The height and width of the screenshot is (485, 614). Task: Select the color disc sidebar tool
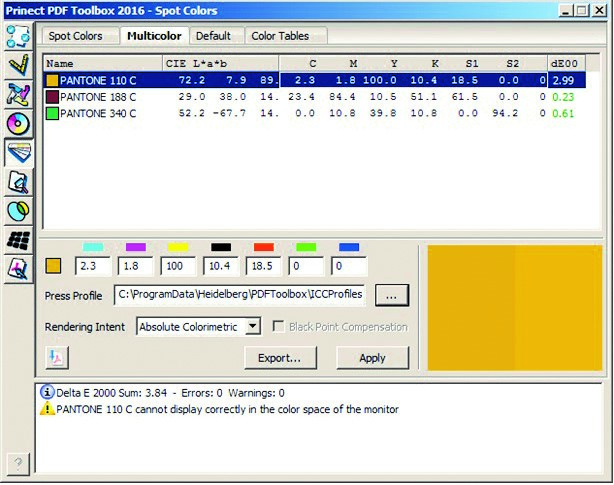pos(18,124)
